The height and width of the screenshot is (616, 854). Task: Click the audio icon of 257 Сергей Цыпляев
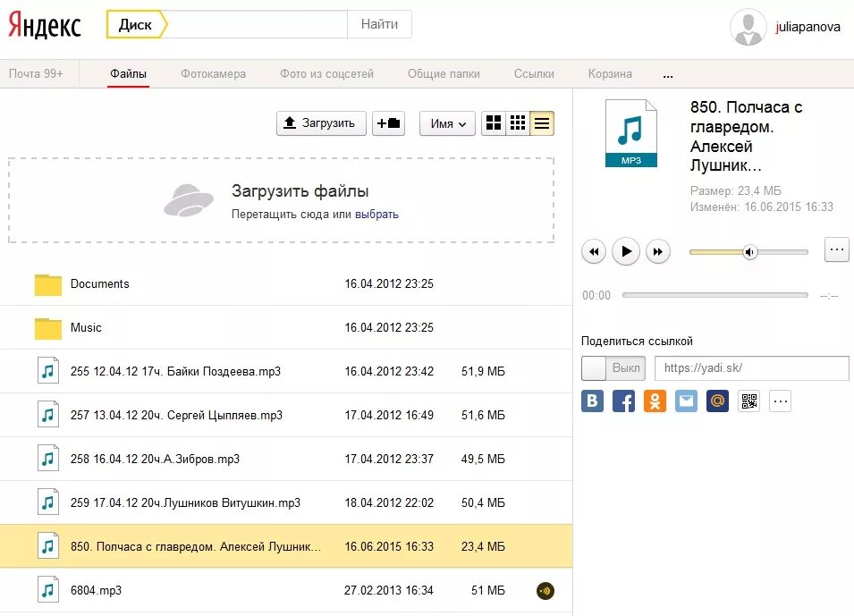pos(48,415)
